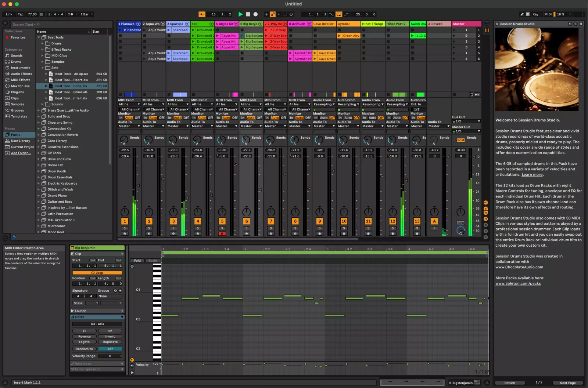Image resolution: width=588 pixels, height=388 pixels.
Task: Click the Tap tempo button
Action: [x=21, y=14]
